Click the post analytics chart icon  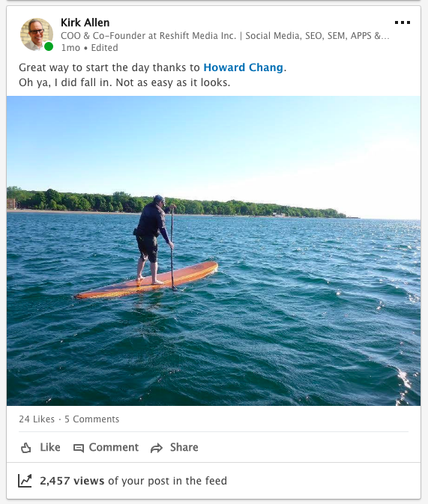pyautogui.click(x=25, y=481)
